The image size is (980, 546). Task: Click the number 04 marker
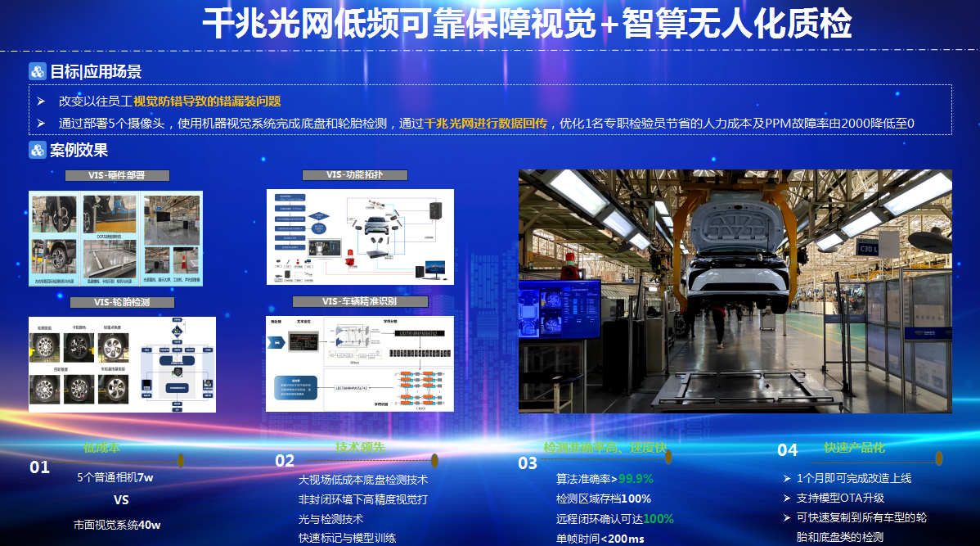pyautogui.click(x=788, y=450)
